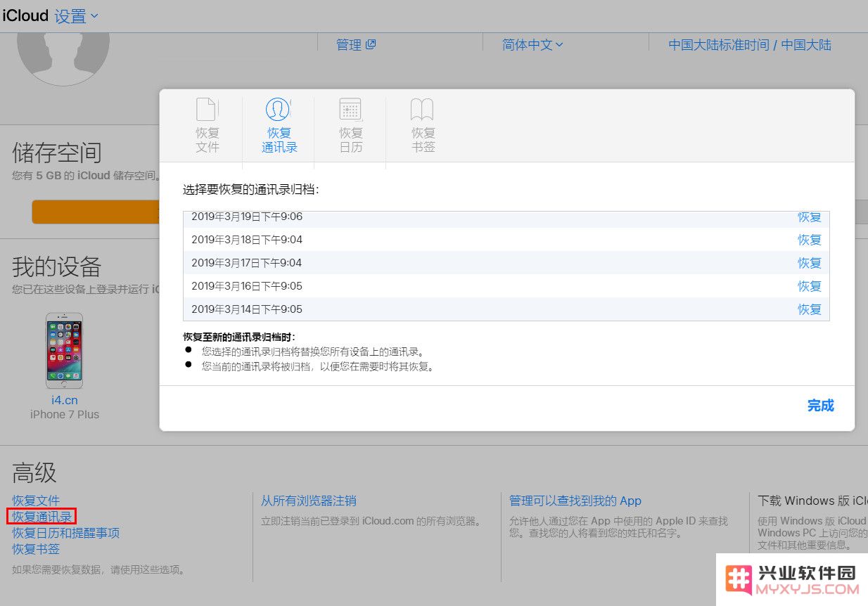Click 恢复文件 under 高级

tap(36, 501)
